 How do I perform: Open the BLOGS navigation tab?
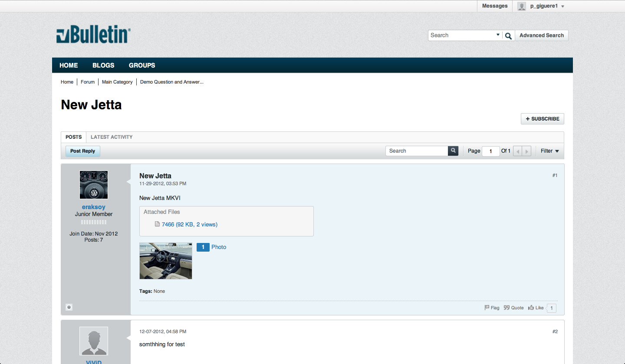tap(103, 66)
